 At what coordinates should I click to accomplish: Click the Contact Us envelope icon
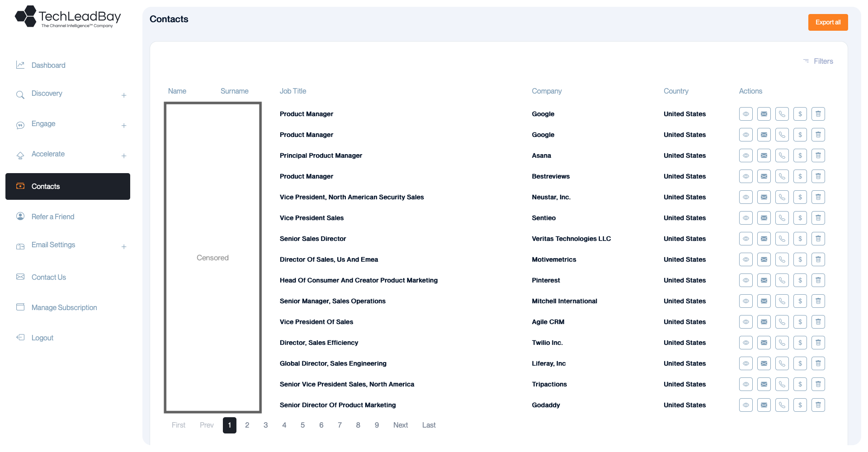(20, 277)
